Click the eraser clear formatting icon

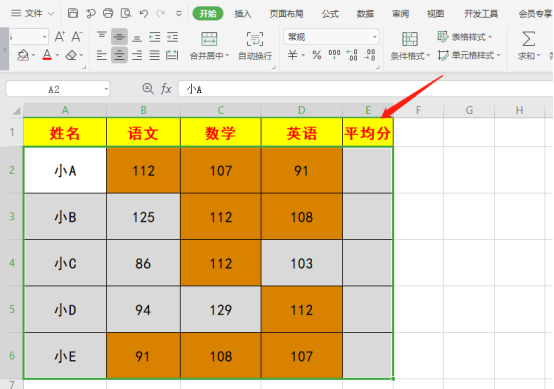[71, 55]
